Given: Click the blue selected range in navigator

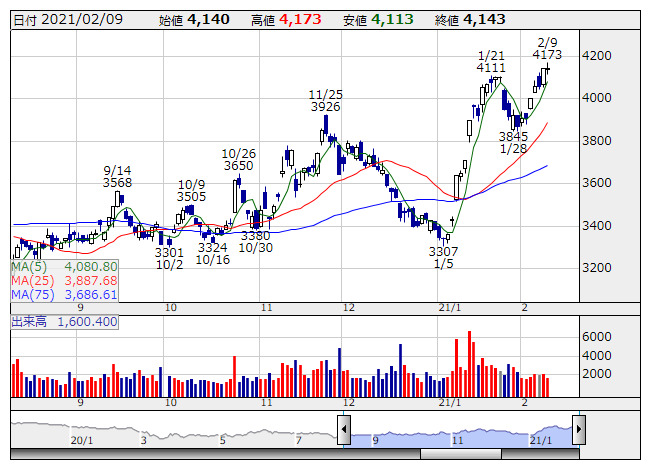Looking at the screenshot, I should [x=460, y=432].
